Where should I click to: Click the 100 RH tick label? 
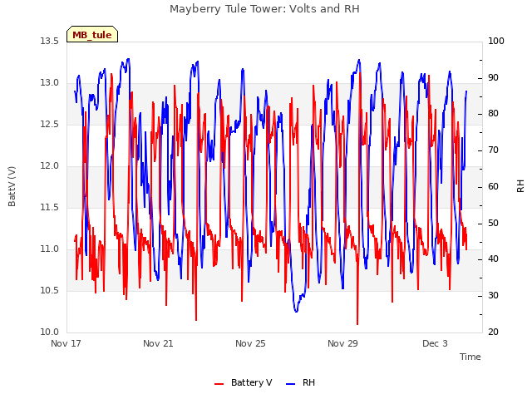(x=496, y=42)
